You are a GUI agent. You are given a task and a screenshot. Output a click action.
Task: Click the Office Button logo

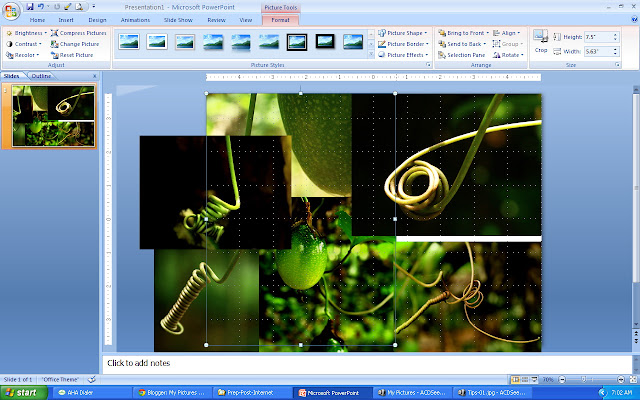[11, 11]
